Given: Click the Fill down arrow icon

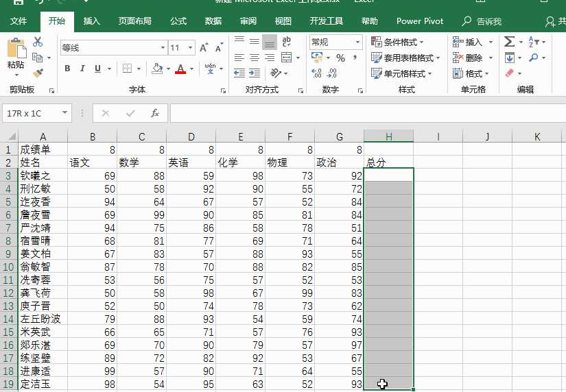Looking at the screenshot, I should pos(510,58).
